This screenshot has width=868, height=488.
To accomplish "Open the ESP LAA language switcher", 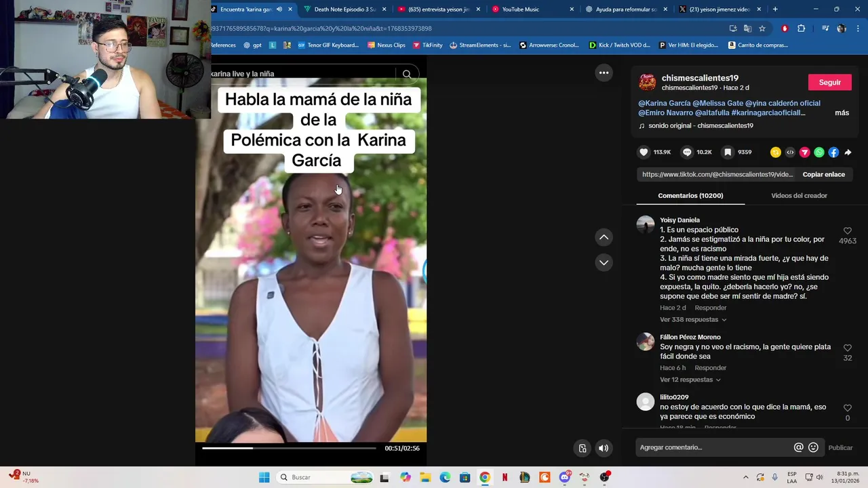I will click(792, 477).
